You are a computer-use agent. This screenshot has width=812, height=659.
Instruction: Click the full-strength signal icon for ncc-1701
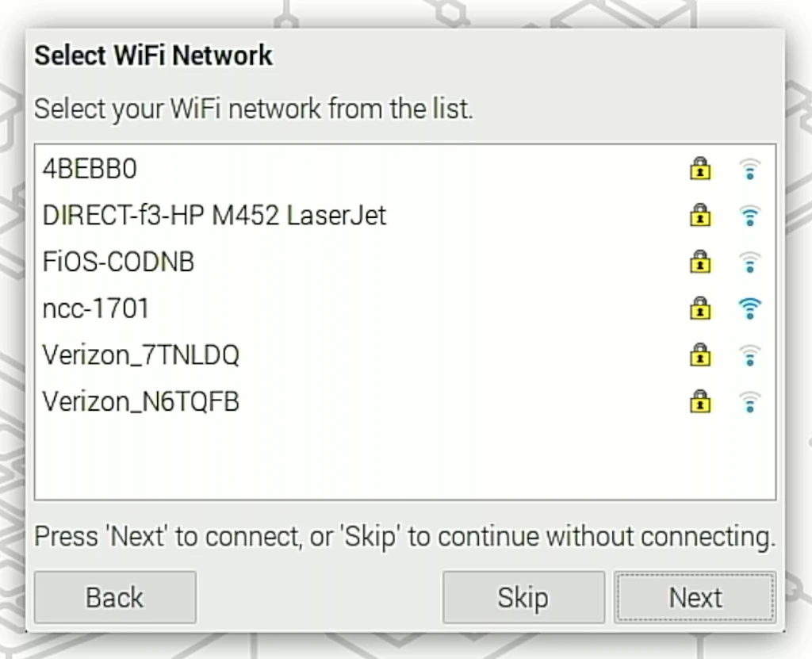749,308
